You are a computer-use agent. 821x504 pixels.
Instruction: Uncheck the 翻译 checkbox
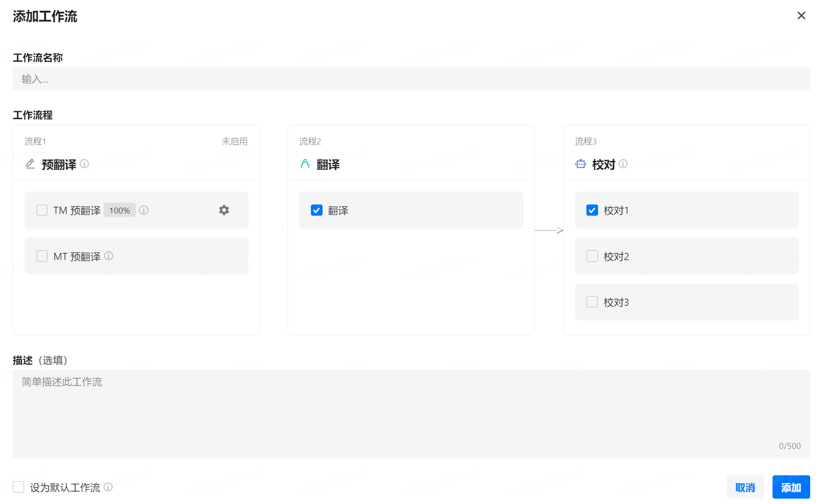[317, 210]
